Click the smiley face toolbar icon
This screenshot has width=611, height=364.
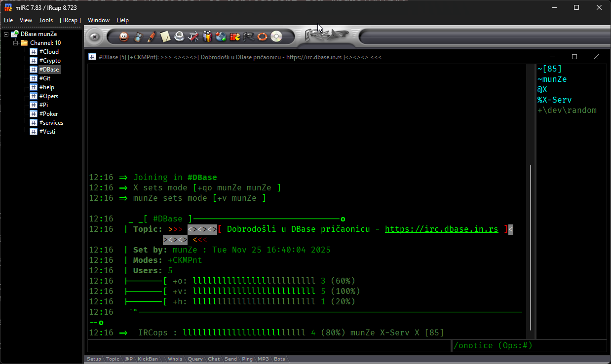pyautogui.click(x=124, y=36)
